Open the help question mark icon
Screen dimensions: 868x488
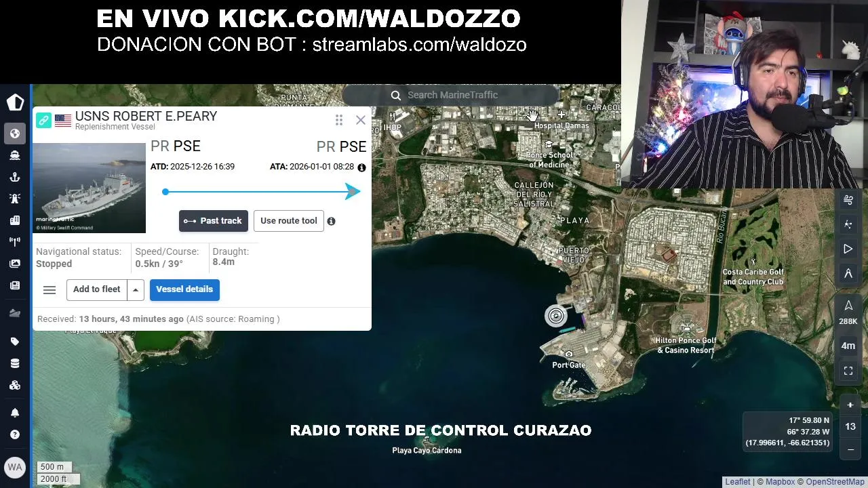pos(15,434)
